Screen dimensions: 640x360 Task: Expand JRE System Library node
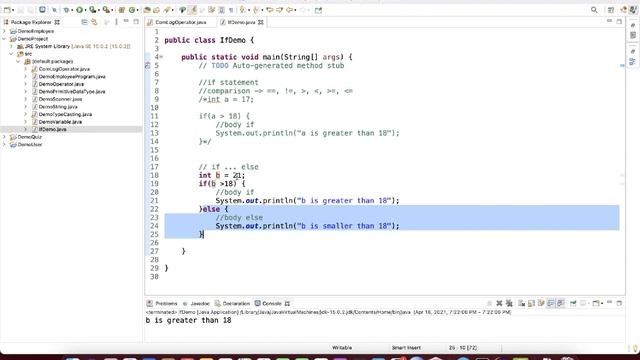coord(11,46)
